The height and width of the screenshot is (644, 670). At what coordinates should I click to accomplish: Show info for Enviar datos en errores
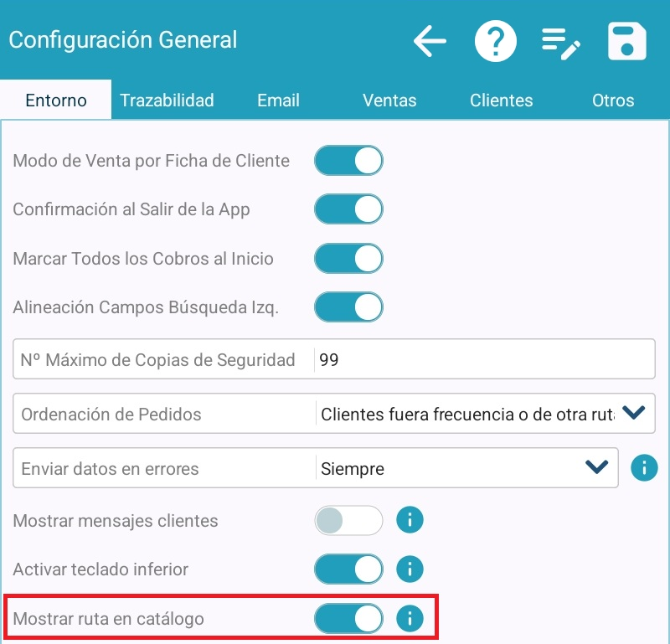pyautogui.click(x=644, y=467)
